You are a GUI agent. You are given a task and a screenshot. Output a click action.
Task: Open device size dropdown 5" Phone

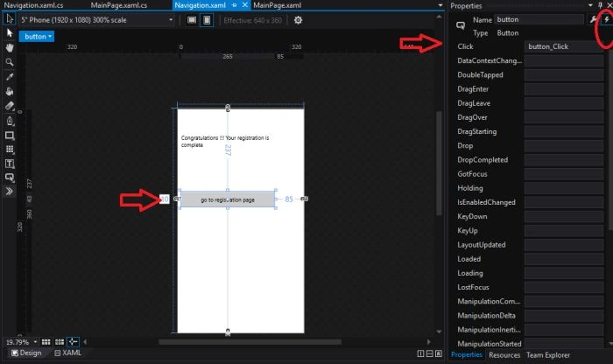97,20
